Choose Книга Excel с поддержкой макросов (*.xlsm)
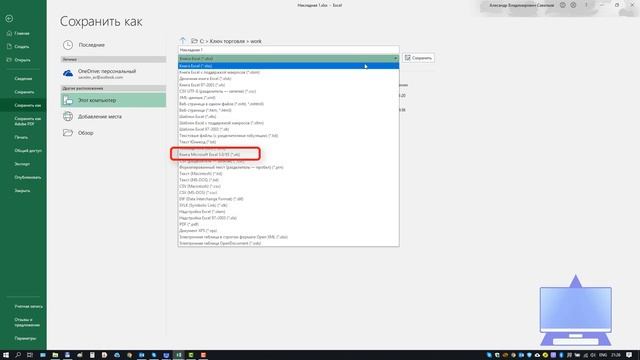This screenshot has width=640, height=360. pos(289,72)
